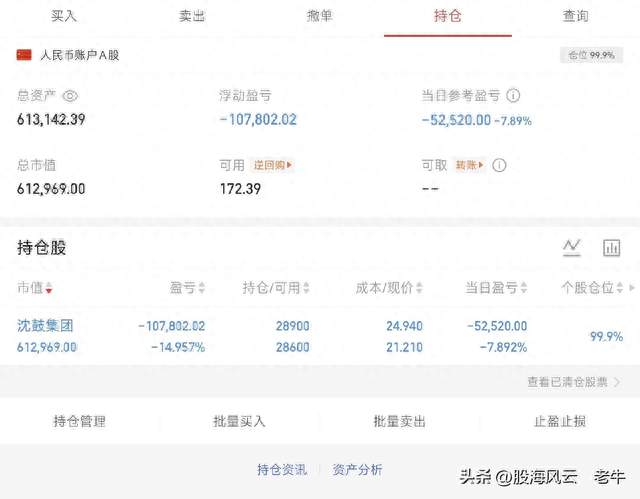The width and height of the screenshot is (640, 499).
Task: Switch to the 买入 tab
Action: (x=64, y=16)
